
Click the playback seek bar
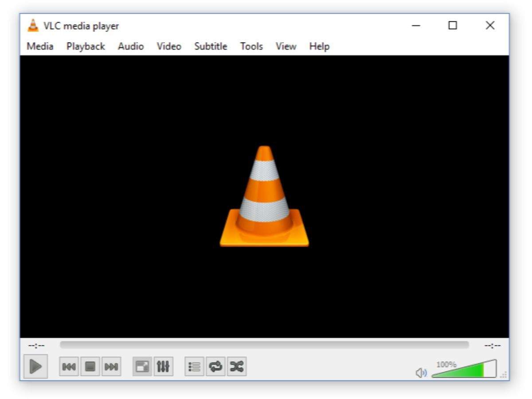pos(264,345)
